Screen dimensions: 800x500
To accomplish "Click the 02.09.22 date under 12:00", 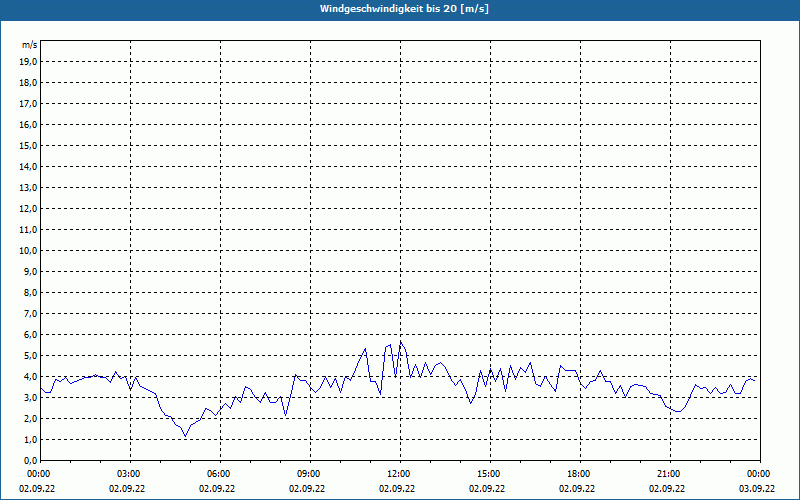I will [397, 489].
